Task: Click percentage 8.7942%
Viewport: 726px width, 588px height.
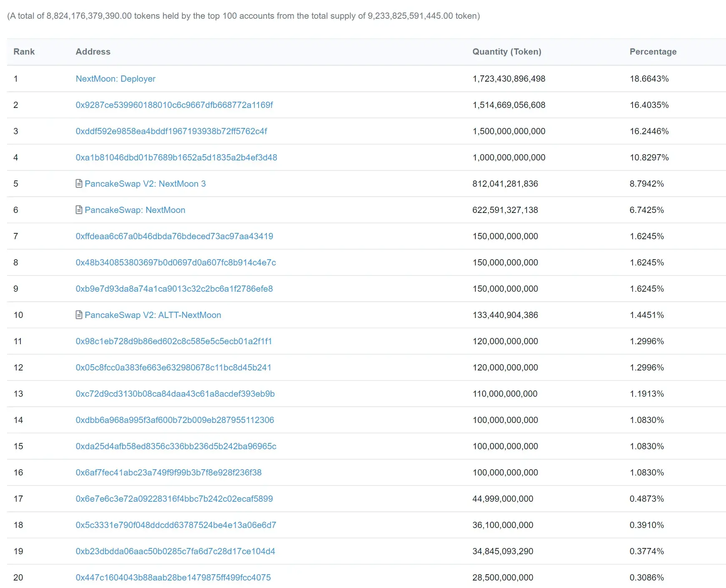Action: (x=647, y=184)
